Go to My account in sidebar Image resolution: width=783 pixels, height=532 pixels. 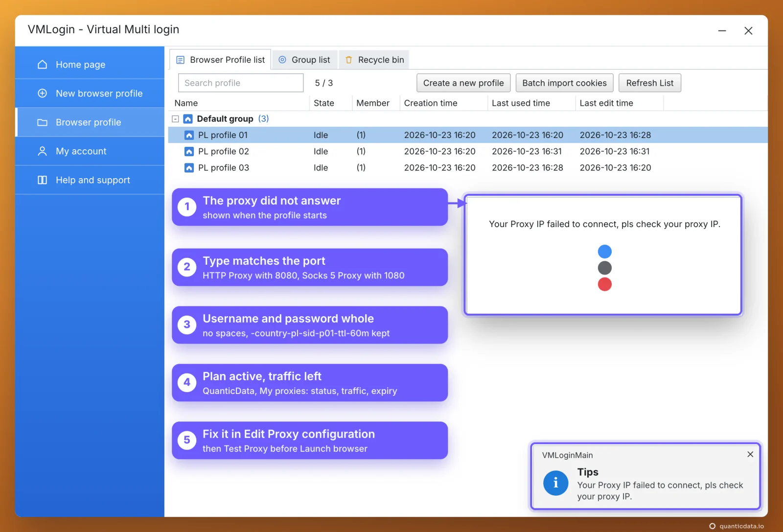tap(90, 151)
